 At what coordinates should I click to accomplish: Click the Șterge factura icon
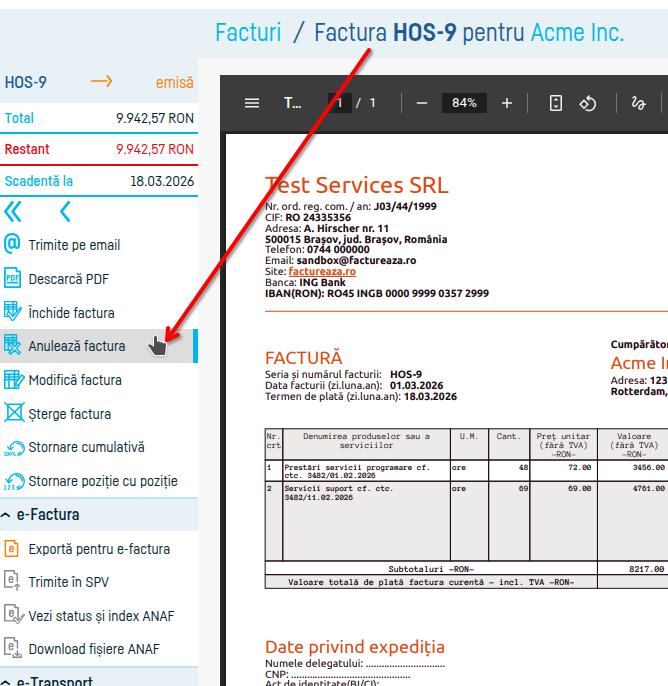tap(13, 414)
